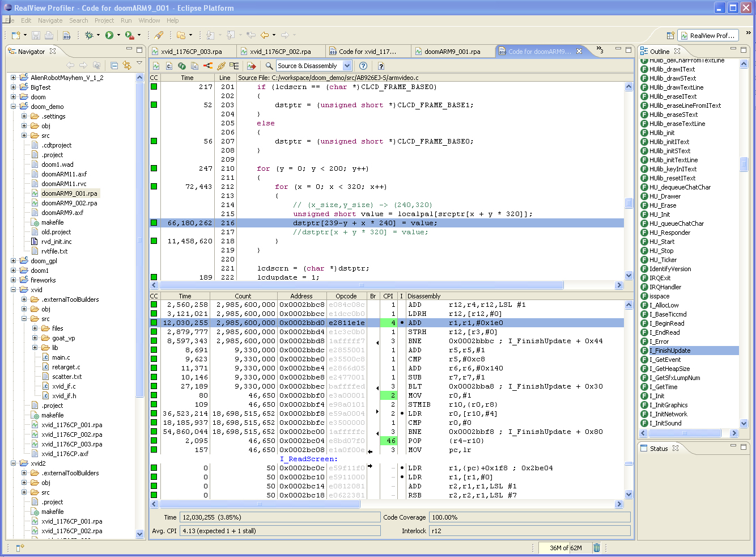Click the flashlight search toolbar icon
This screenshot has width=756, height=557.
159,35
